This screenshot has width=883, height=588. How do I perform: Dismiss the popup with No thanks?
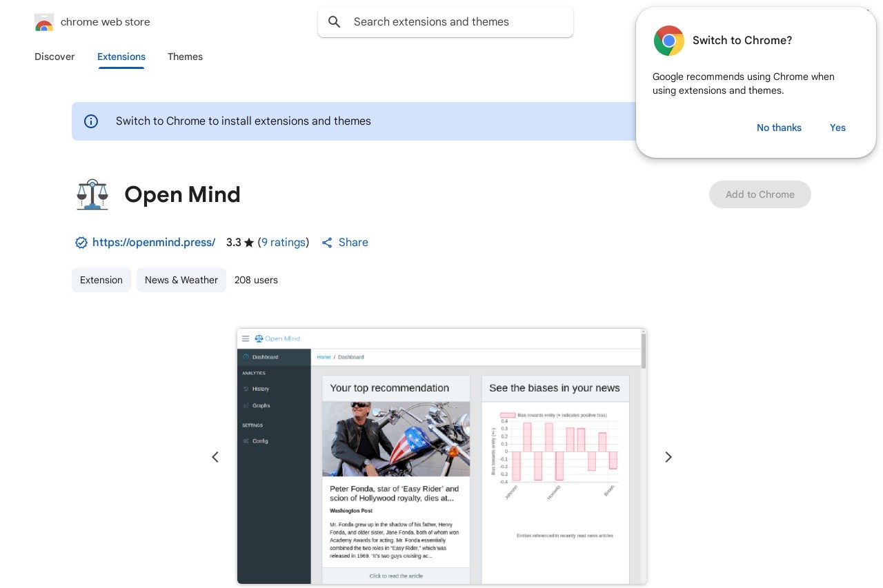click(779, 128)
